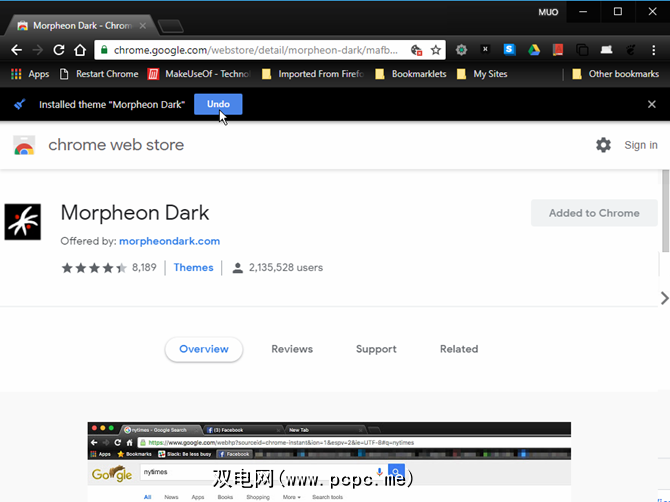Open the Restart Chrome bookmark

99,74
